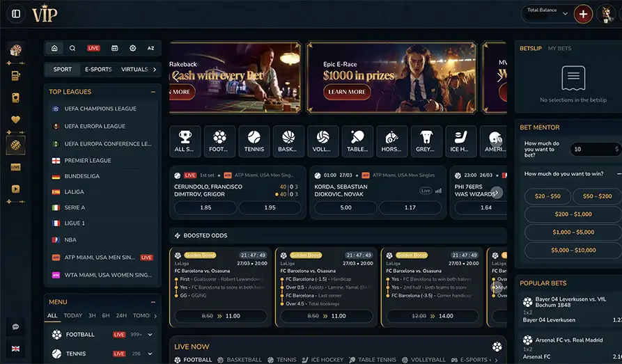Show more tabs with arrow after VIRTUALS
This screenshot has width=622, height=364.
click(x=155, y=70)
